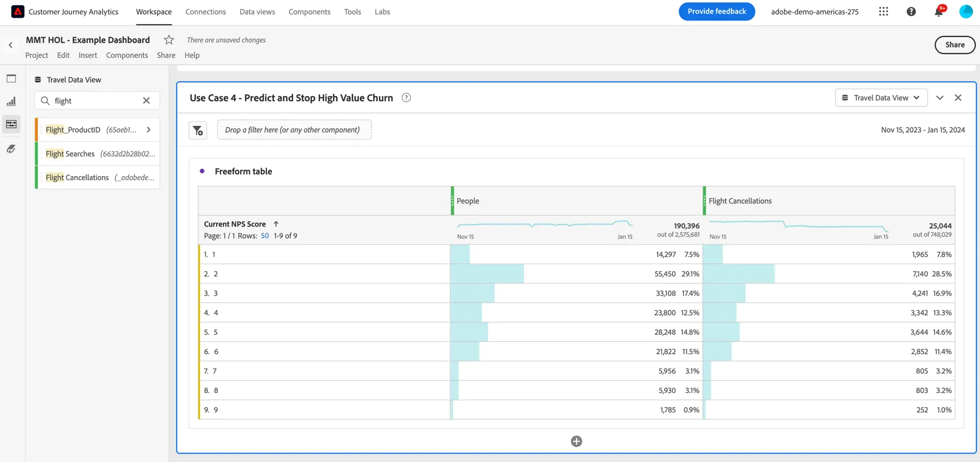
Task: Open the Components icon in left rail
Action: [x=11, y=124]
